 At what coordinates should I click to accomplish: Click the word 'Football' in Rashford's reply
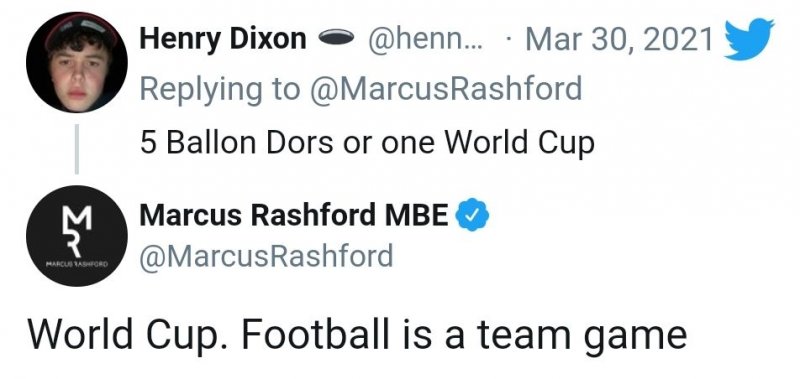click(315, 335)
